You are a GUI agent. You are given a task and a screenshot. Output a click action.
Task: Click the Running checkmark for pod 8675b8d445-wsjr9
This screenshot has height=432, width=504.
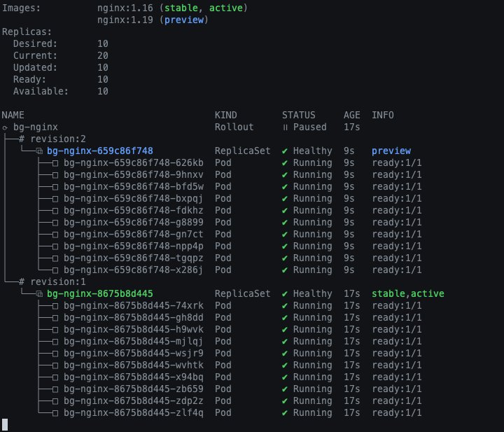285,354
